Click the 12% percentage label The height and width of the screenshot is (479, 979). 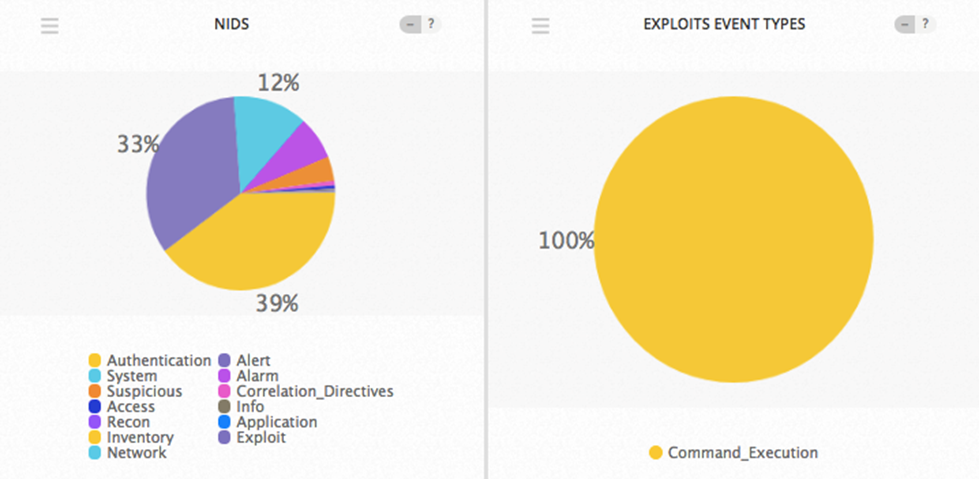[278, 82]
